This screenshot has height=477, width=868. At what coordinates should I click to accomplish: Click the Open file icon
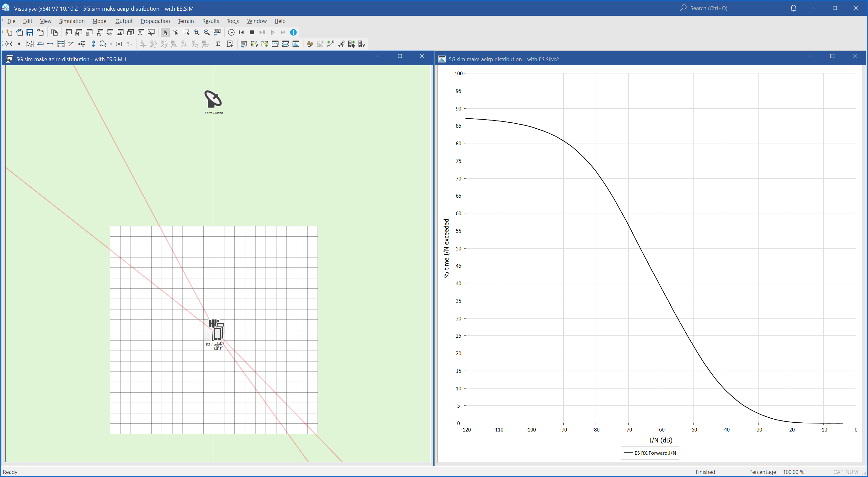19,32
